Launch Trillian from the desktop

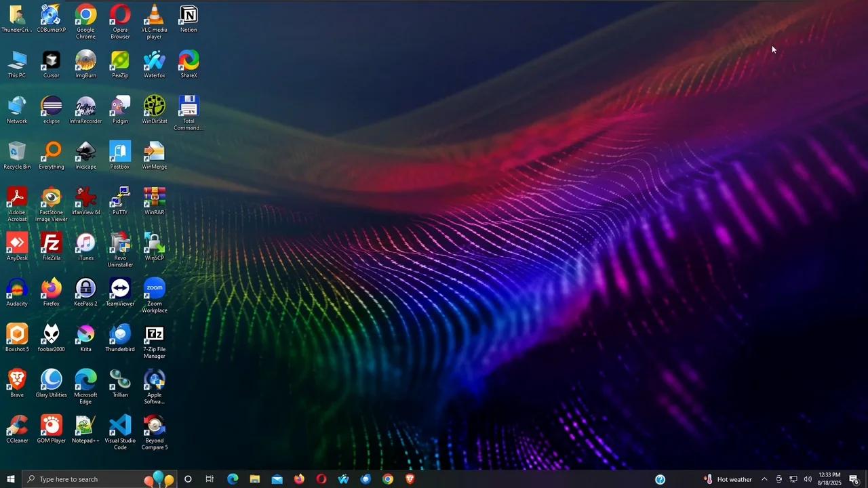[x=120, y=383]
